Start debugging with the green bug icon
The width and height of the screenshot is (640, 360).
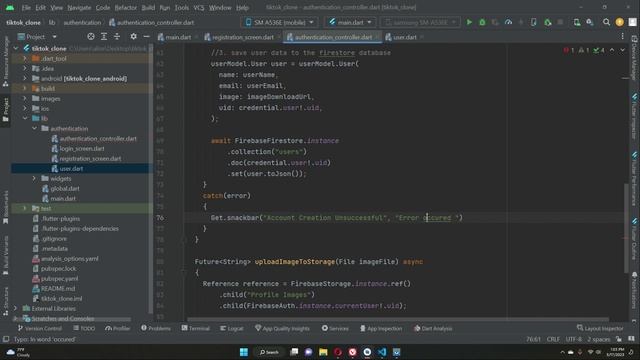pos(482,22)
